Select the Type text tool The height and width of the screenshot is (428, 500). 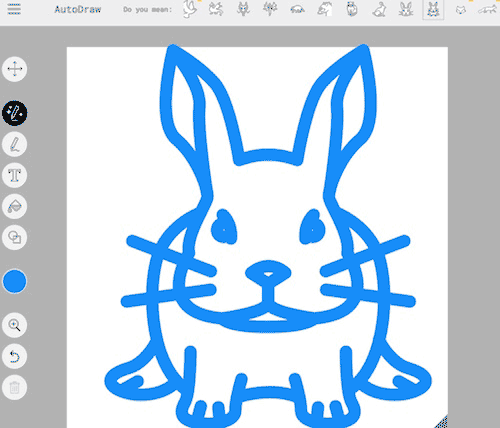[15, 175]
